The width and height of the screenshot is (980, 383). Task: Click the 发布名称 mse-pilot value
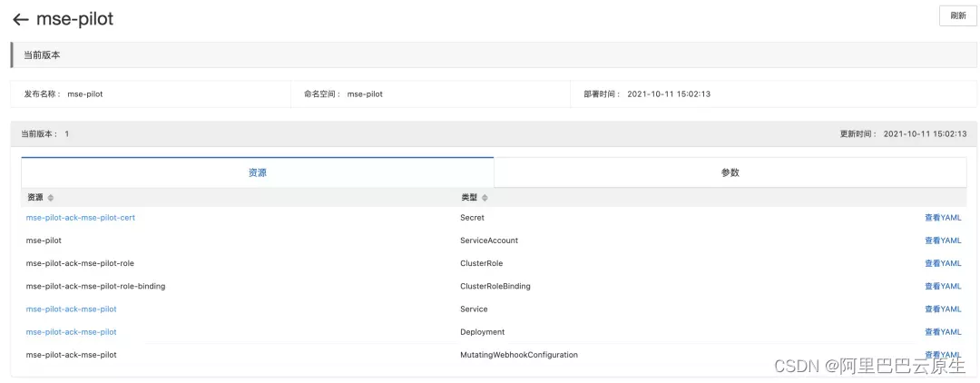(x=85, y=94)
